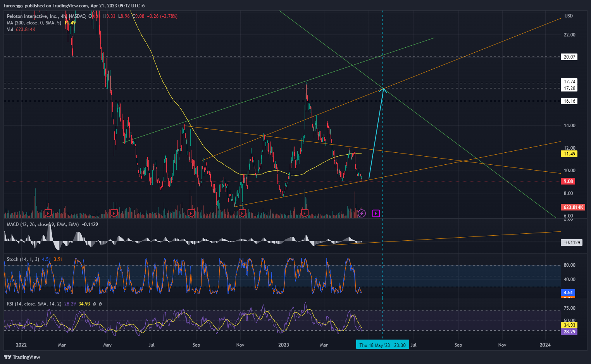Click the Stoch (14, 1, 3) indicator legend
The width and height of the screenshot is (591, 364).
pos(23,259)
